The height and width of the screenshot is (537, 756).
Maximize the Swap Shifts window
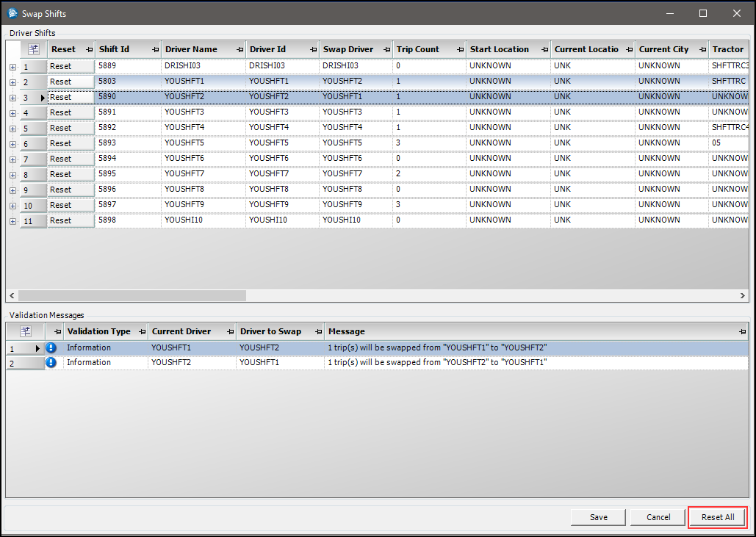703,13
